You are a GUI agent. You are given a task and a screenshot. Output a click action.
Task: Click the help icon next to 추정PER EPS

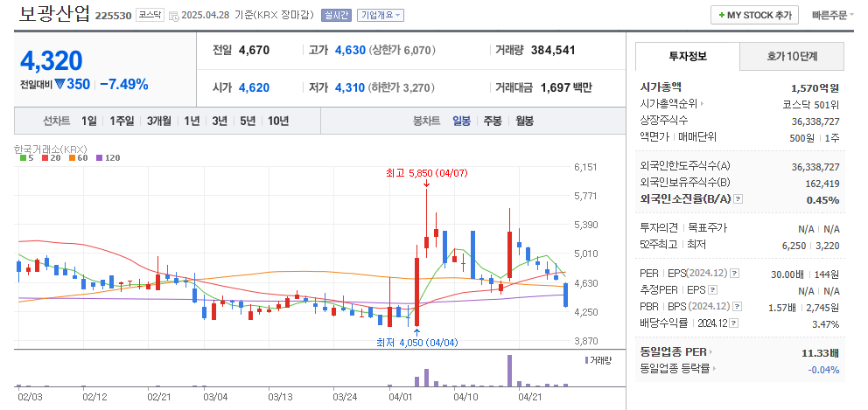713,290
